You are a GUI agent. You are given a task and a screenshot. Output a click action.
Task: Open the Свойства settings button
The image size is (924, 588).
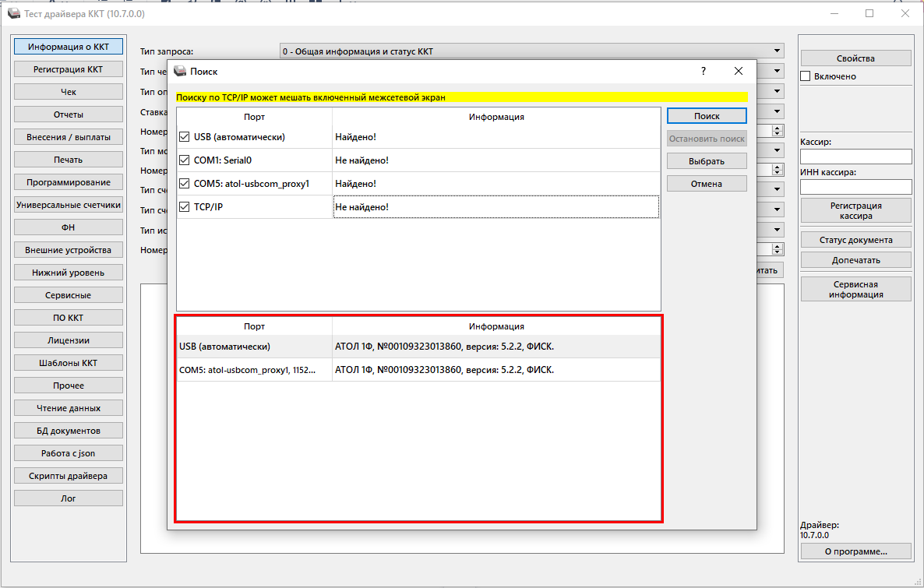tap(855, 58)
